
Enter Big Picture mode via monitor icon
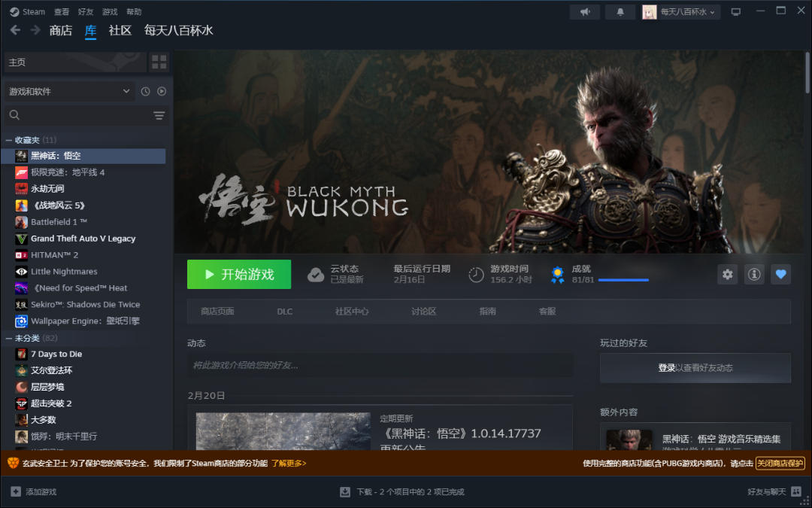click(x=736, y=12)
